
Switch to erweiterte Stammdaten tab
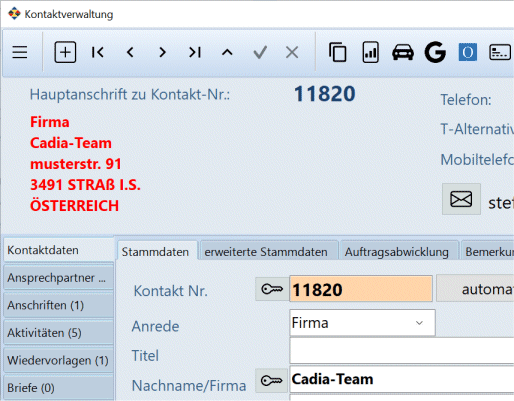pos(266,252)
